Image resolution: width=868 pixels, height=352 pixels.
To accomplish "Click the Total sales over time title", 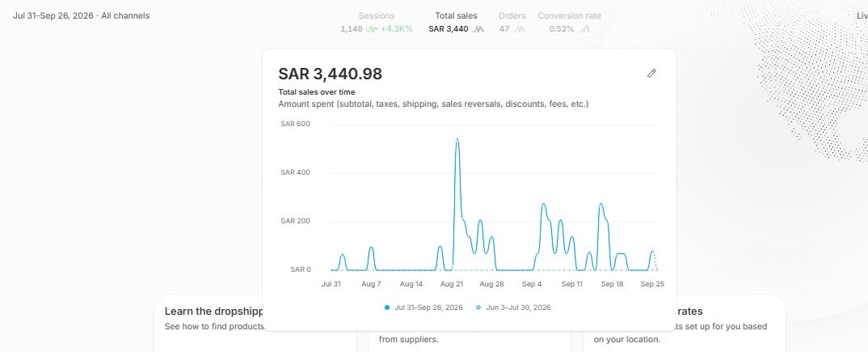I will coord(317,92).
